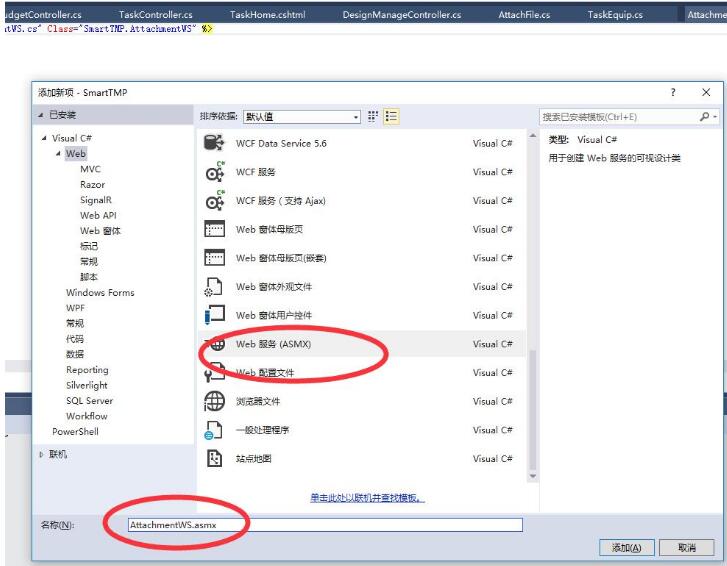Select Silverlight tree item
Screen dimensions: 727x566
[87, 385]
